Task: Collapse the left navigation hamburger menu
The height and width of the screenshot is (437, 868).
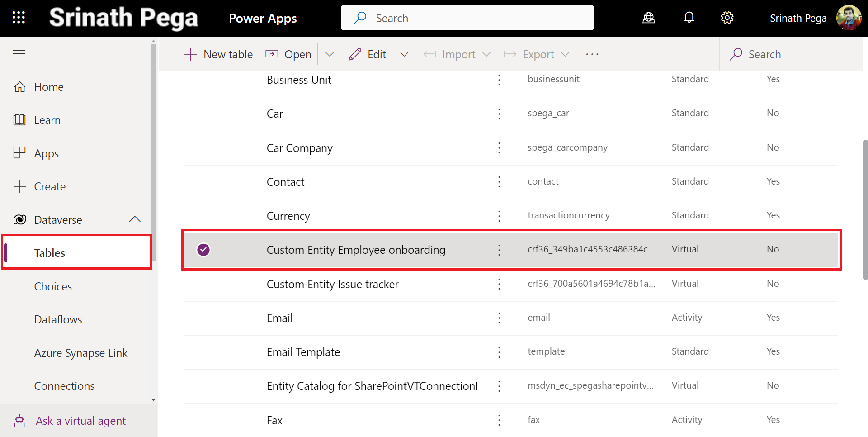Action: [x=19, y=54]
